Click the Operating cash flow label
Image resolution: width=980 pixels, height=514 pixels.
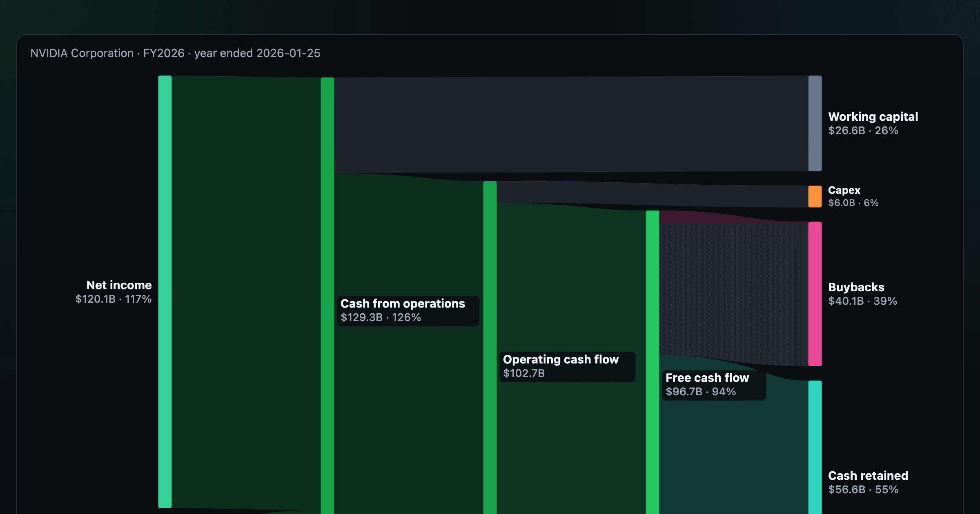[x=567, y=367]
